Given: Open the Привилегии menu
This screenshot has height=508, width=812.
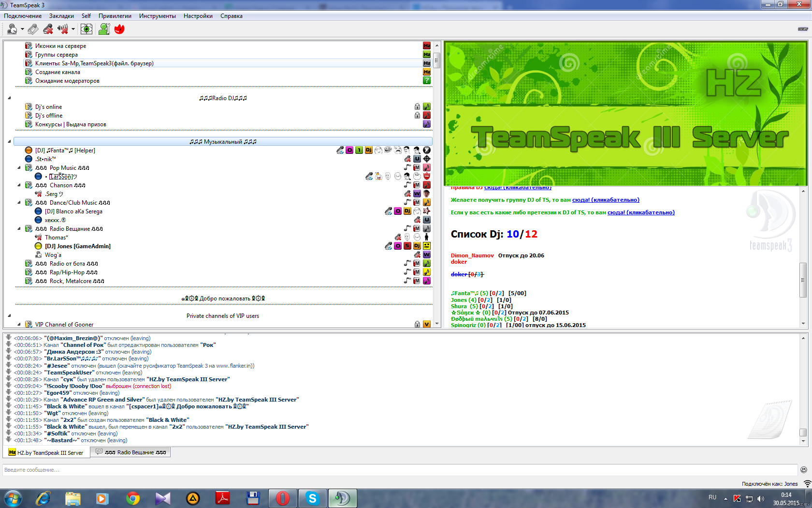Looking at the screenshot, I should (115, 16).
